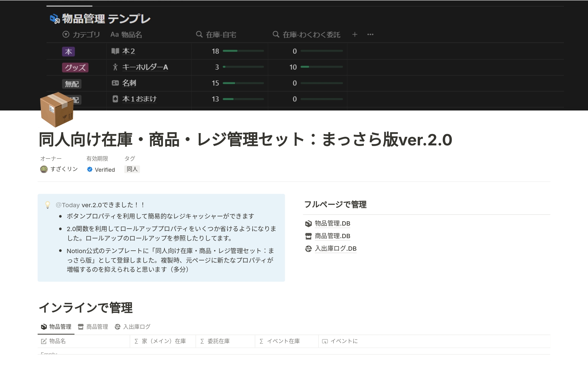This screenshot has width=588, height=367.
Task: Click the search icon on 在庫-わくわく委託 column
Action: tap(276, 34)
